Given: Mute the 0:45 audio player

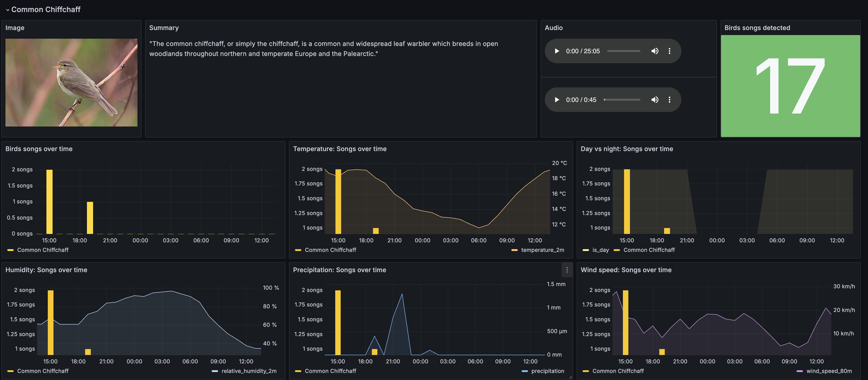Looking at the screenshot, I should 654,100.
